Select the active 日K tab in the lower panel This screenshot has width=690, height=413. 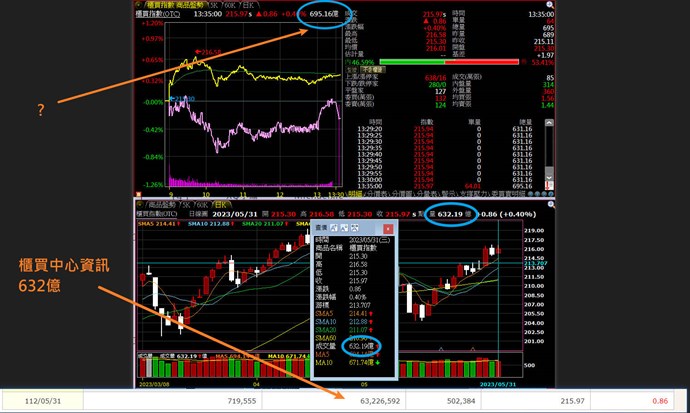coord(220,205)
